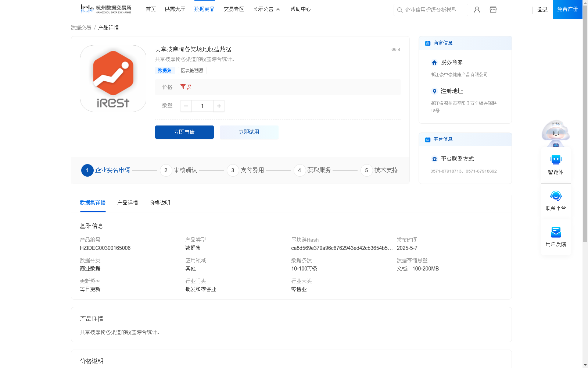Open 供需大厅 navigation item

coord(175,9)
